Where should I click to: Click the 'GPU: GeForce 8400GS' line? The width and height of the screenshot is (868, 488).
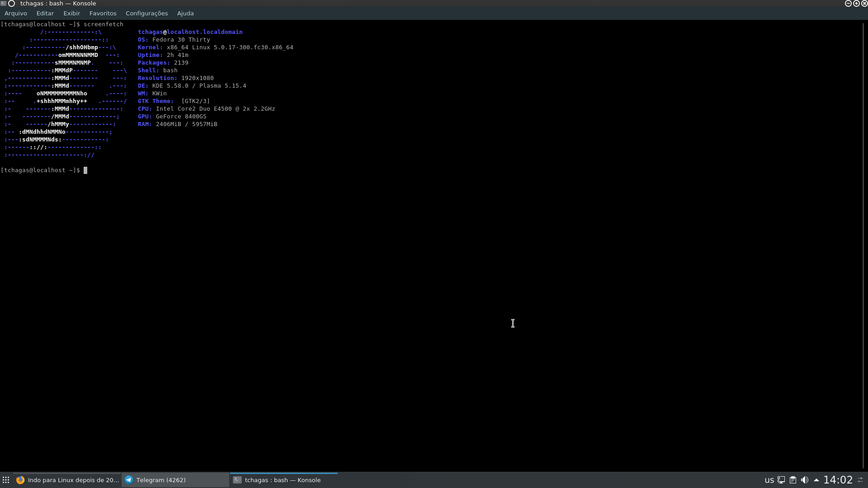point(172,117)
